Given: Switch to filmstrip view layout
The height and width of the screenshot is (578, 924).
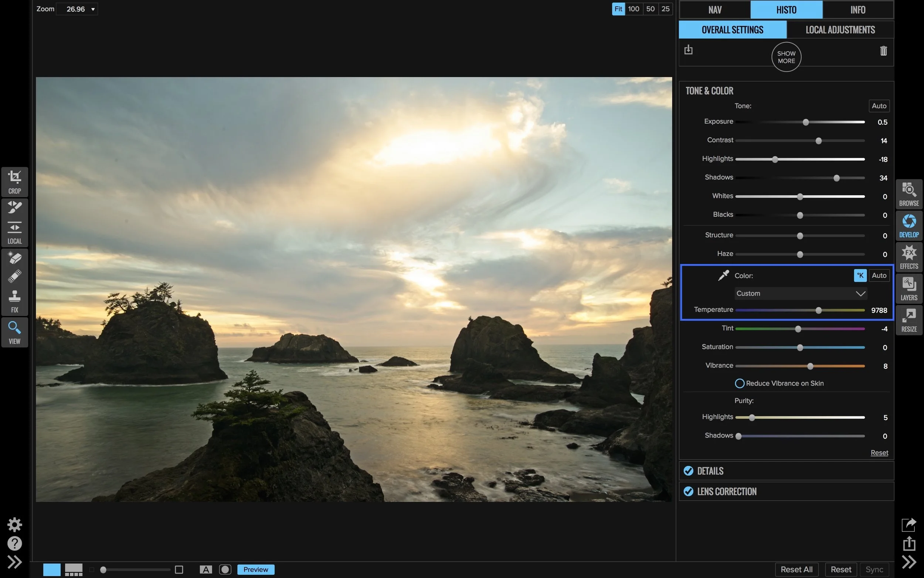Looking at the screenshot, I should (x=74, y=569).
